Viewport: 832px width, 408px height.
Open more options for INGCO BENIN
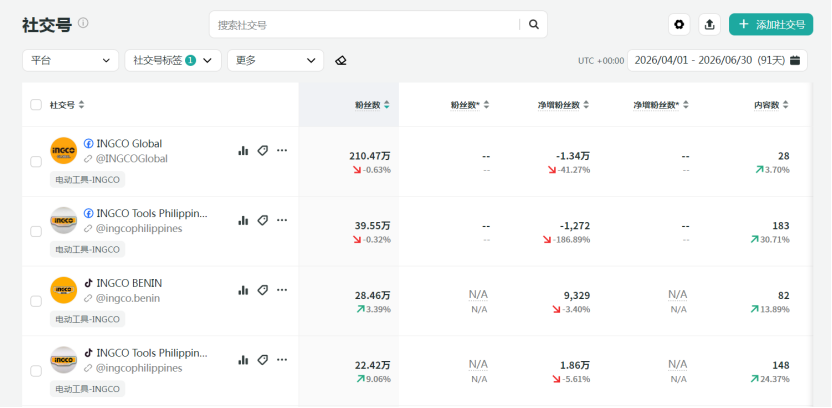[282, 290]
